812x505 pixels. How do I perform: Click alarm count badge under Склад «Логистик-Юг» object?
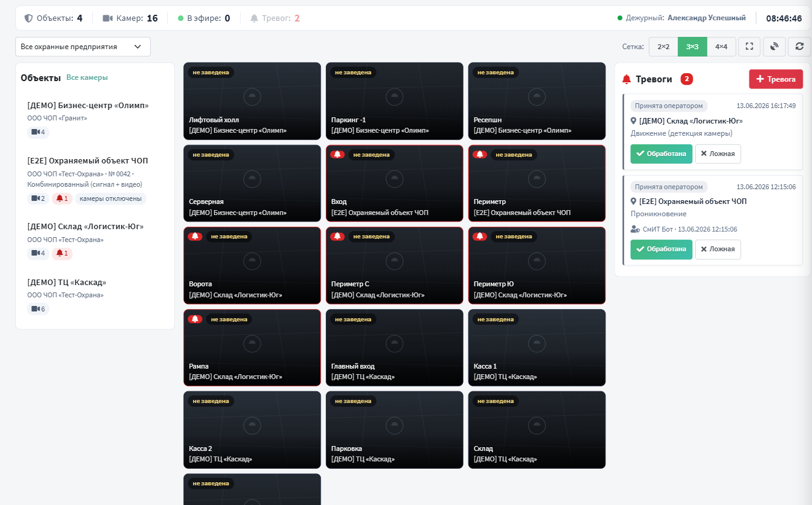pos(62,253)
